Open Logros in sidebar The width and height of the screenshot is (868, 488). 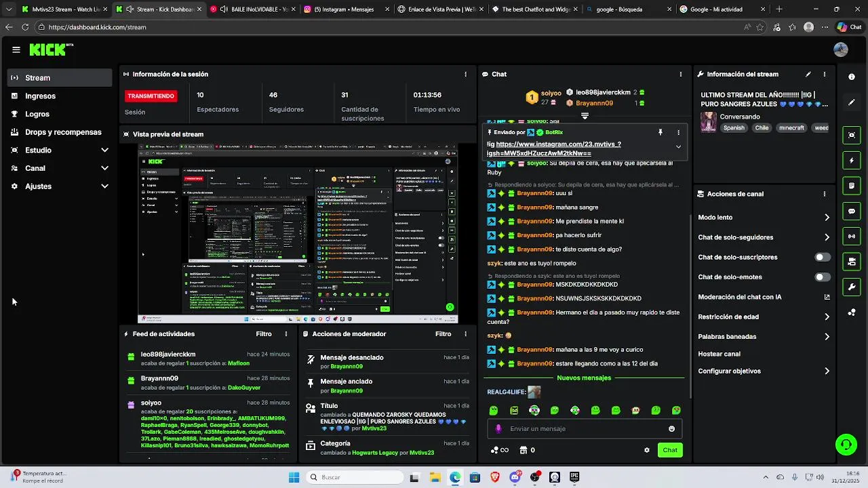pos(60,114)
